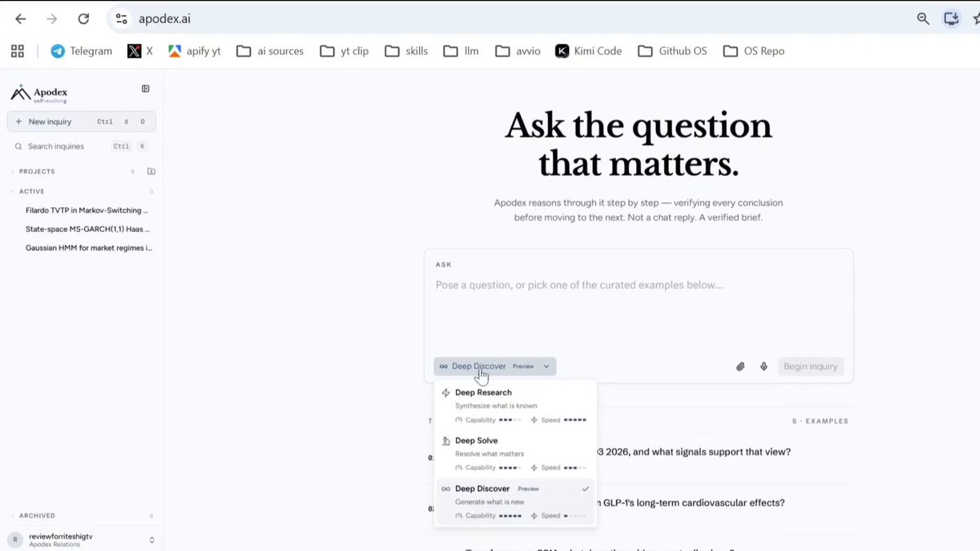This screenshot has height=551, width=980.
Task: Select the Deep Solve mode
Action: (x=515, y=455)
